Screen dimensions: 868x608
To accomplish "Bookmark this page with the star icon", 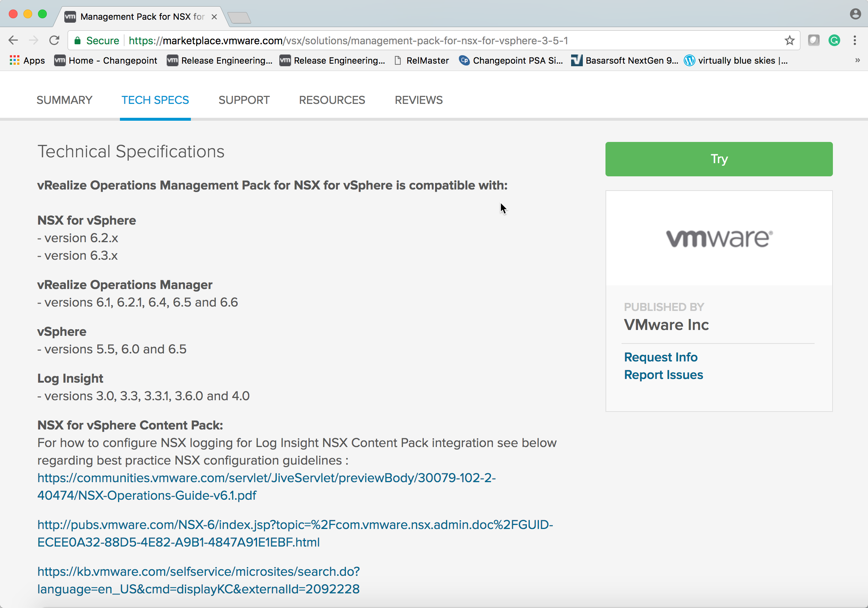I will click(x=790, y=40).
